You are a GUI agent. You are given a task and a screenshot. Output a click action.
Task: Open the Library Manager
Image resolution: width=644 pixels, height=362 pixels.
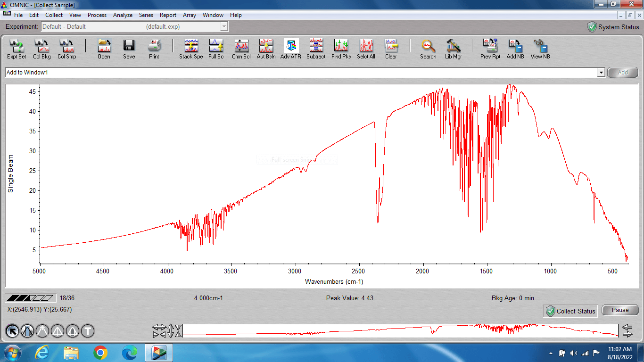(x=453, y=49)
